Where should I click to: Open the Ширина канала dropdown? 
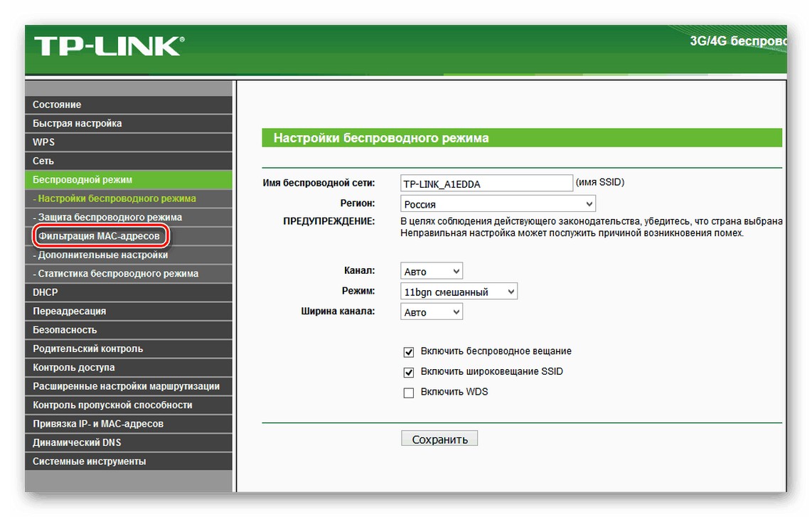point(432,312)
